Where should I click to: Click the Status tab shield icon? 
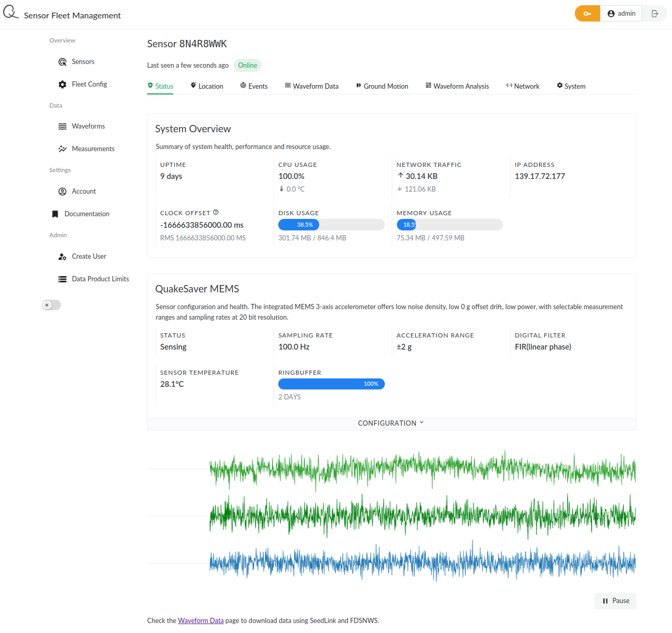click(x=150, y=86)
